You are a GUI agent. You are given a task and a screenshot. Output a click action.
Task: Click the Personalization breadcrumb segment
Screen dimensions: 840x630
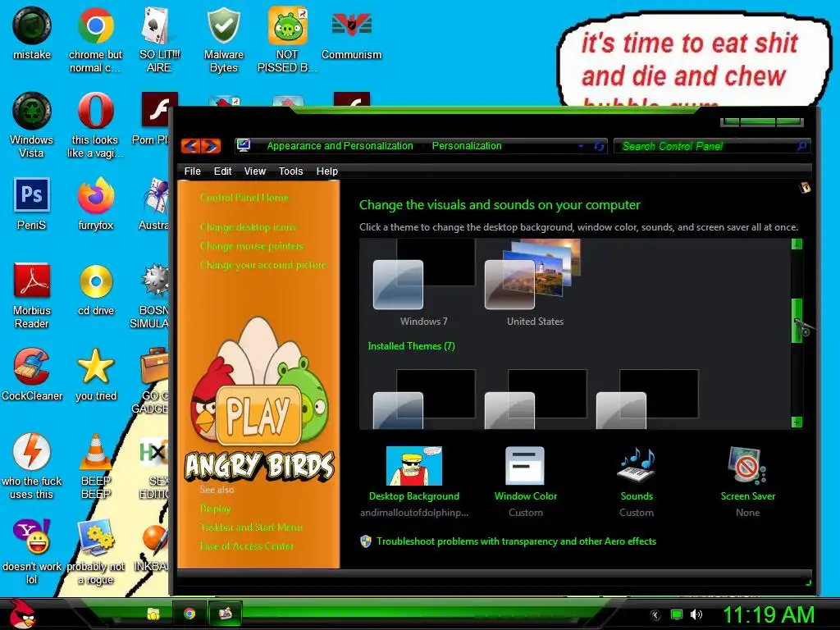[467, 146]
